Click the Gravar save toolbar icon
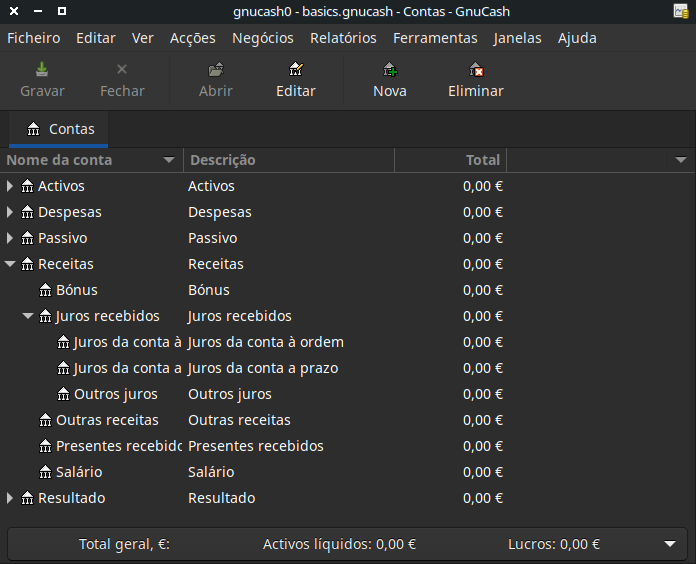The height and width of the screenshot is (564, 696). click(x=42, y=70)
